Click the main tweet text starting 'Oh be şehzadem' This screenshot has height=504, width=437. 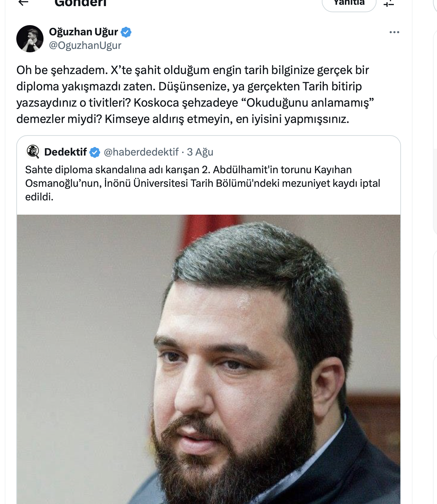point(195,94)
